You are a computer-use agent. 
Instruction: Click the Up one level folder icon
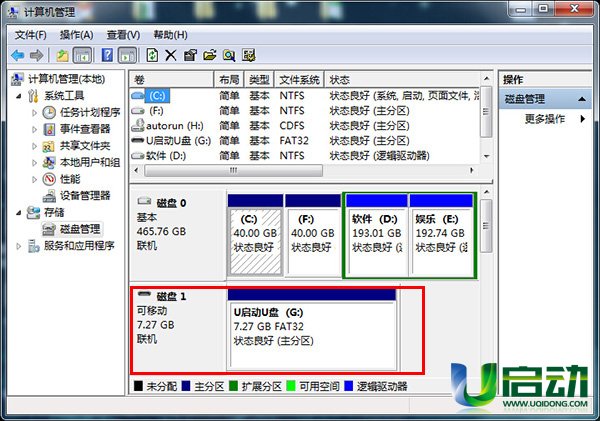pos(62,56)
